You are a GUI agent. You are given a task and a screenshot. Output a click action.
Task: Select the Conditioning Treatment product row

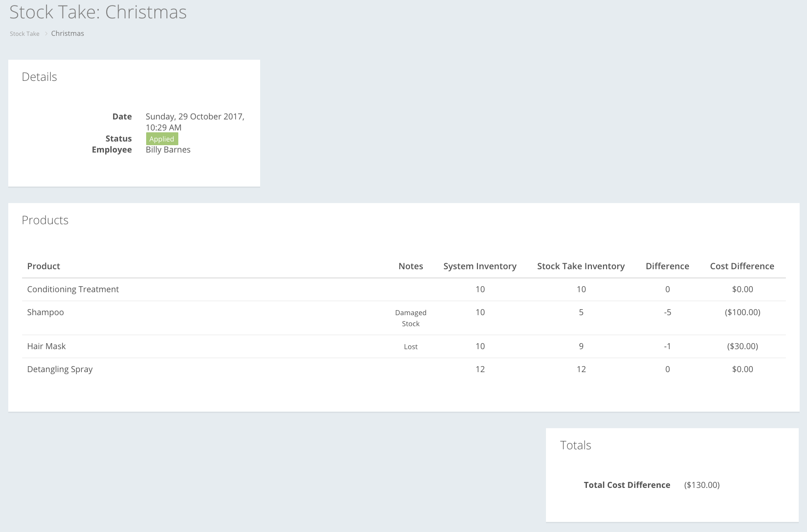(73, 289)
